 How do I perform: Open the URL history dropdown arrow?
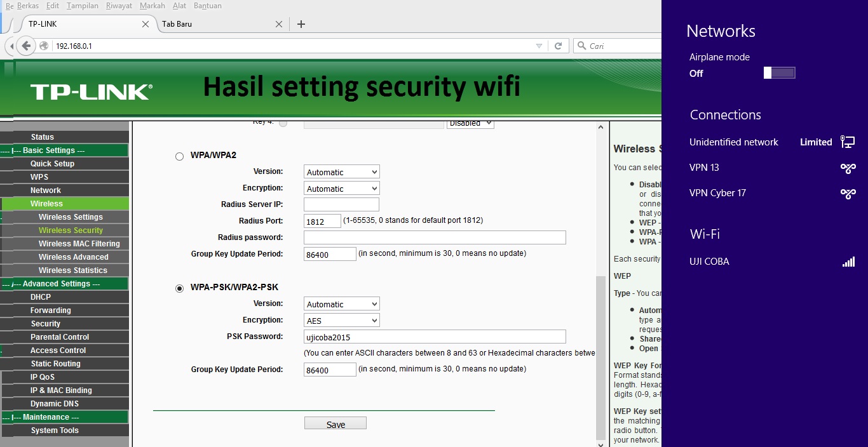point(539,46)
